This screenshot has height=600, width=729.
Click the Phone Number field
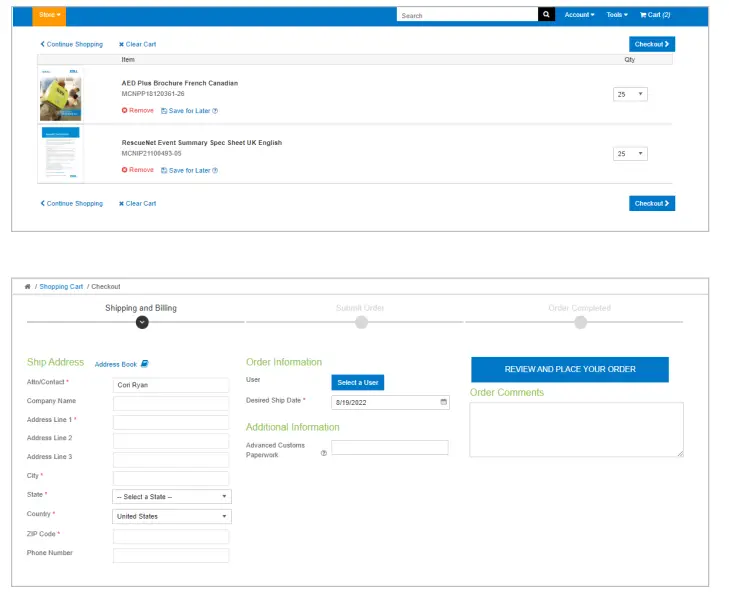pos(171,556)
